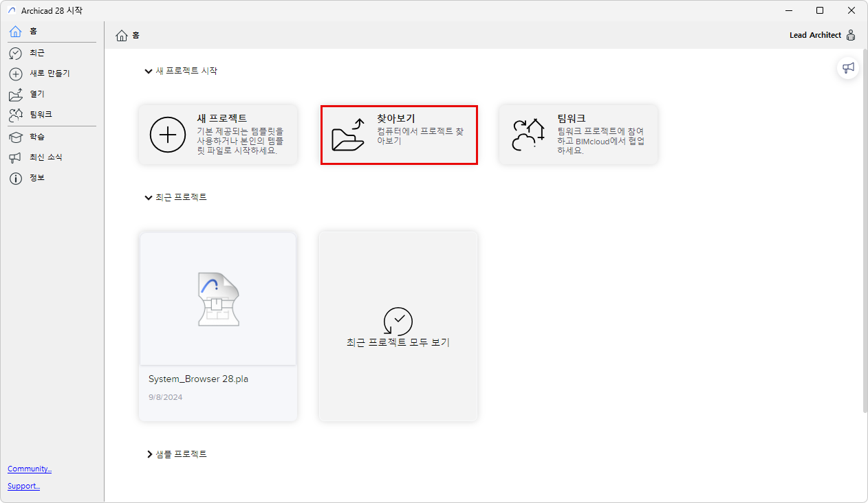
Task: Start a 새 프로젝트 from template card
Action: 221,118
